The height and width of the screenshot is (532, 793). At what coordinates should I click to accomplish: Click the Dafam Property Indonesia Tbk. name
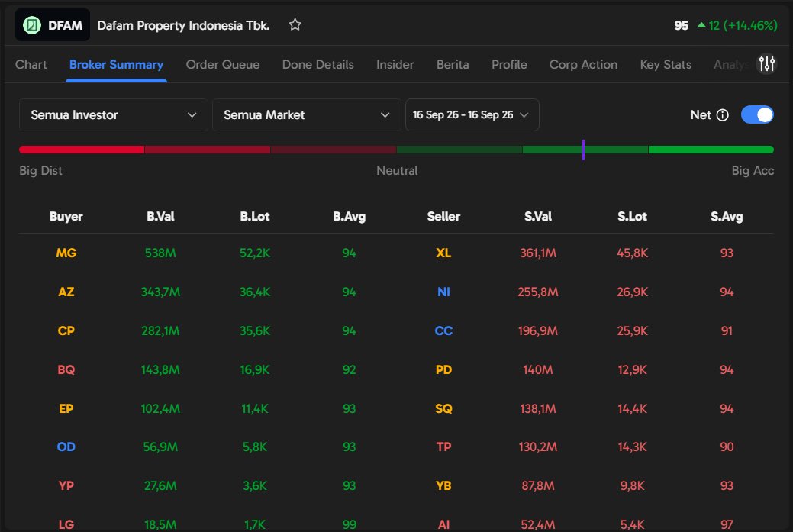coord(183,25)
